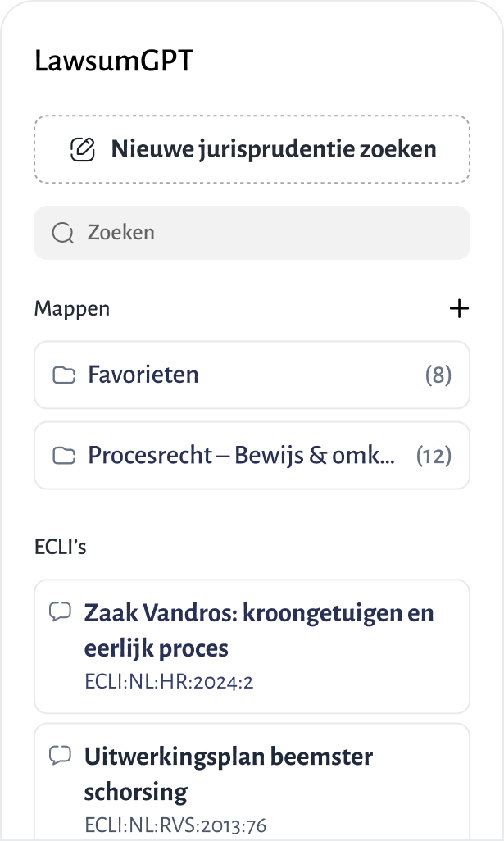Click the plus icon next to Mappen
The height and width of the screenshot is (841, 504).
coord(460,309)
